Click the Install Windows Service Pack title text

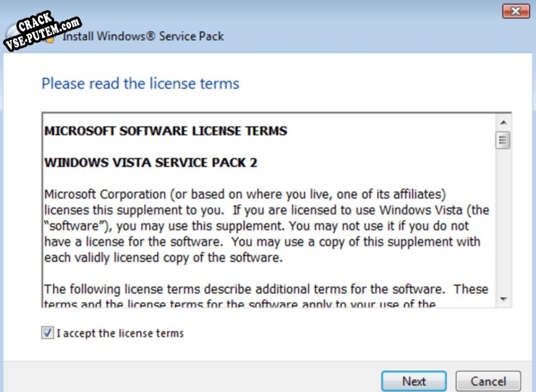(x=143, y=36)
